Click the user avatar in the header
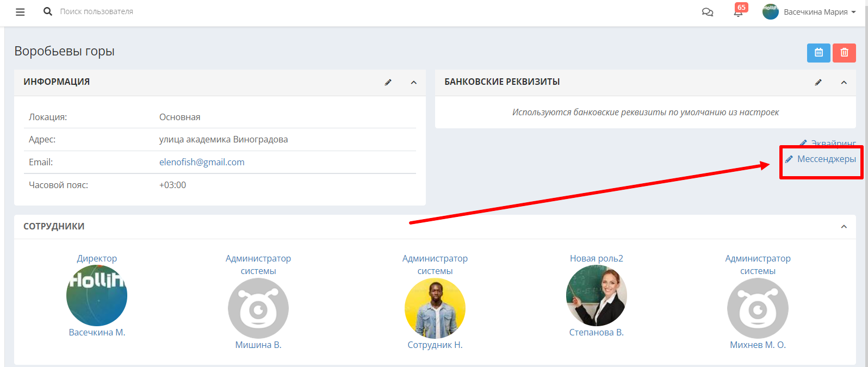 point(770,11)
